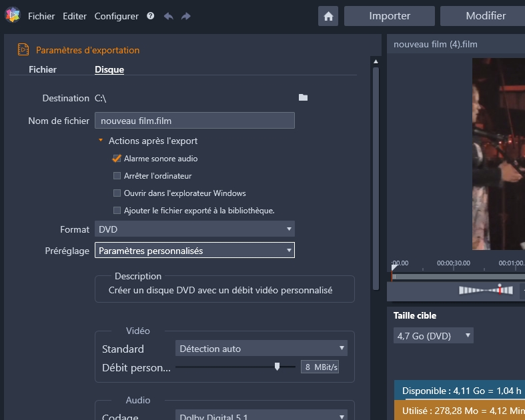Adjust the Débit personnalisé bitrate slider
Screen dimensions: 525x420
pyautogui.click(x=277, y=367)
